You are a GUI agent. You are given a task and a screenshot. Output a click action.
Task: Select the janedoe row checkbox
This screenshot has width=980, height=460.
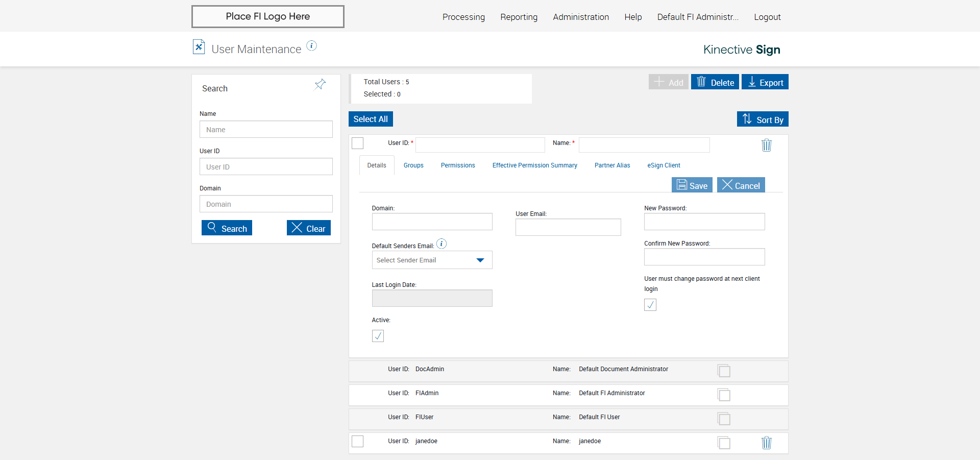tap(358, 441)
